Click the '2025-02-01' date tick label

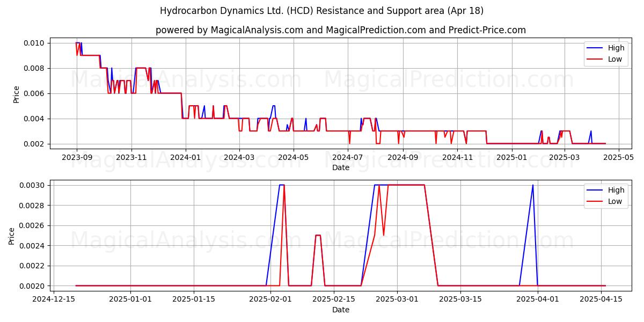click(x=270, y=300)
